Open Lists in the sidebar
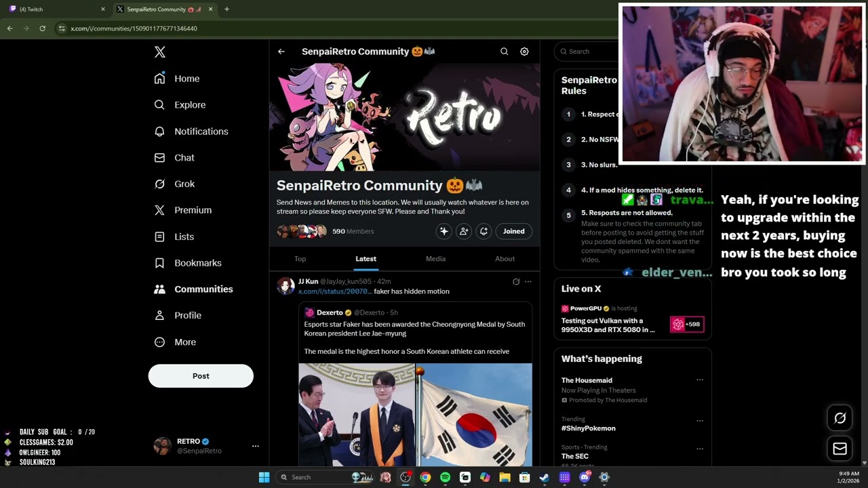 click(x=174, y=237)
